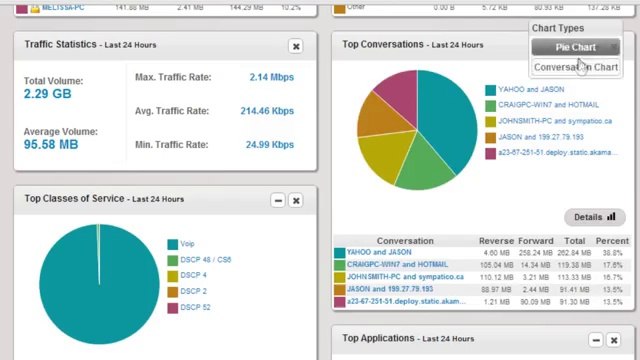Click the Voip legend link
The width and height of the screenshot is (640, 360).
click(x=187, y=244)
